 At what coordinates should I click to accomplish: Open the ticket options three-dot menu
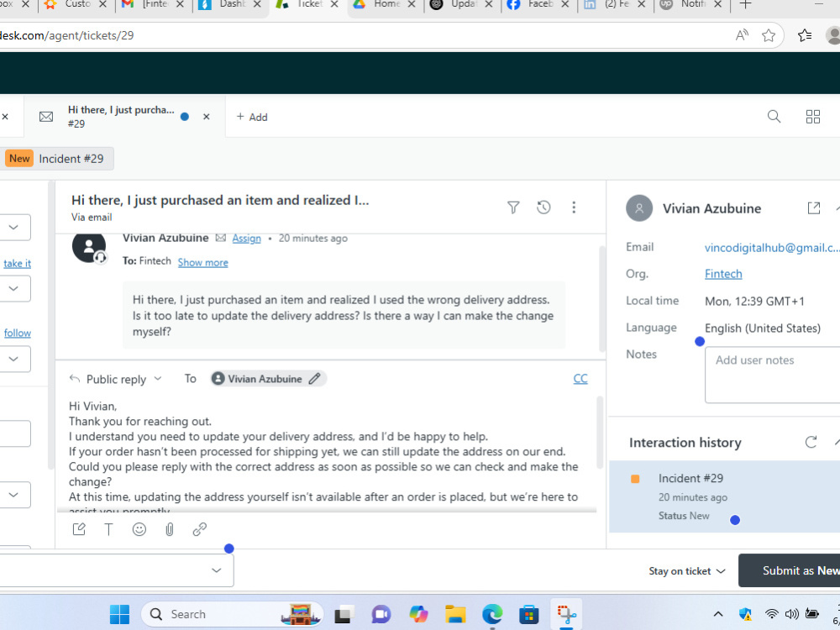(574, 207)
